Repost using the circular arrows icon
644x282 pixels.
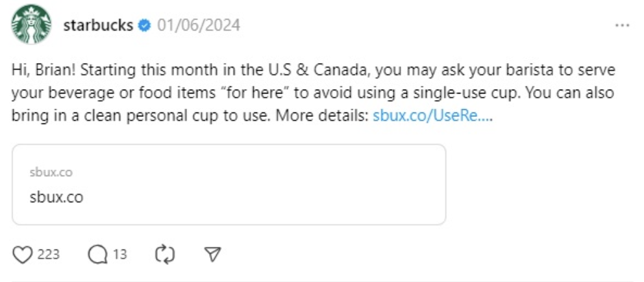165,254
